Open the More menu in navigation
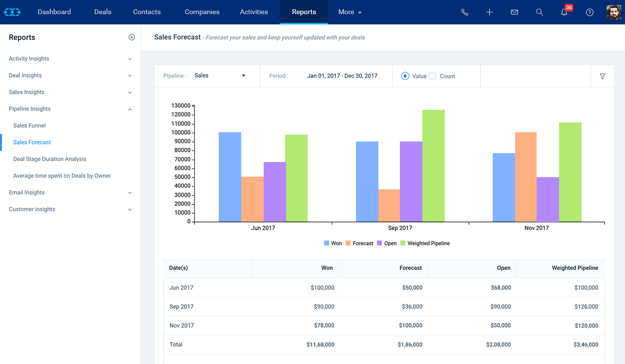Viewport: 625px width, 364px height. click(x=350, y=12)
